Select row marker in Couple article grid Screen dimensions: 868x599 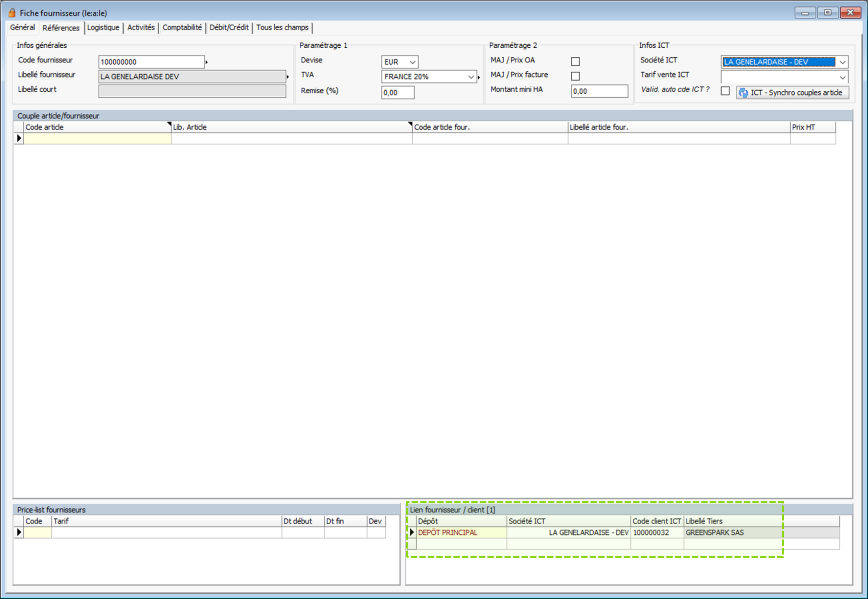coord(19,138)
